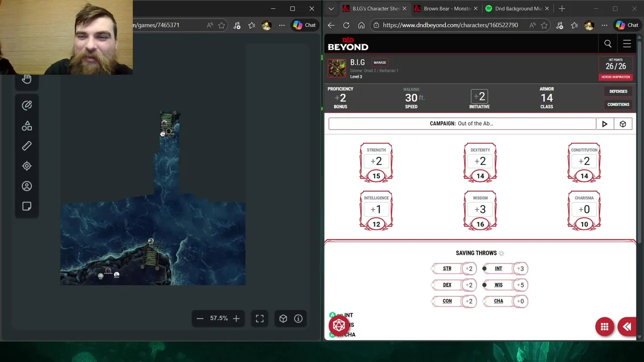Roll Constitution +2 check
This screenshot has width=644, height=362.
click(584, 161)
